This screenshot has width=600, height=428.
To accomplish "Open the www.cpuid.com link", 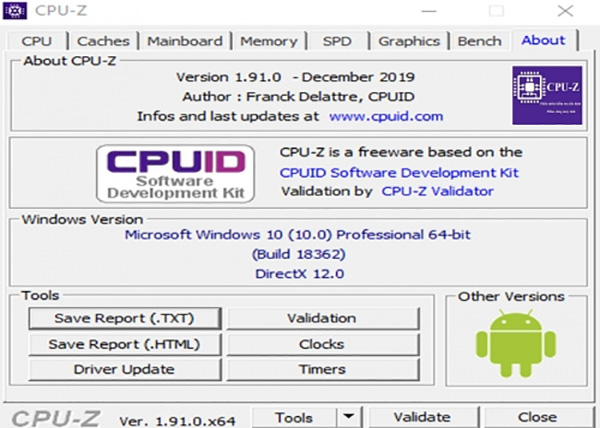I will pyautogui.click(x=386, y=116).
